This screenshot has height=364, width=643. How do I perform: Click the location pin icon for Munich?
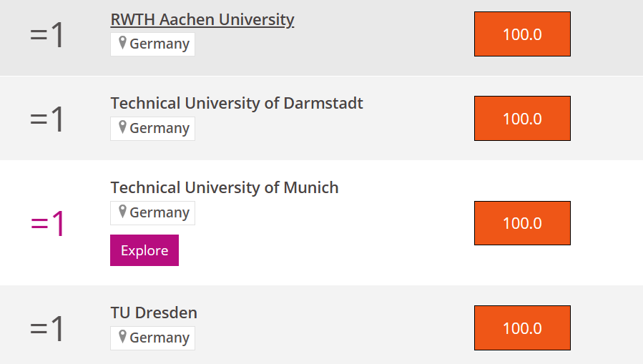click(122, 212)
